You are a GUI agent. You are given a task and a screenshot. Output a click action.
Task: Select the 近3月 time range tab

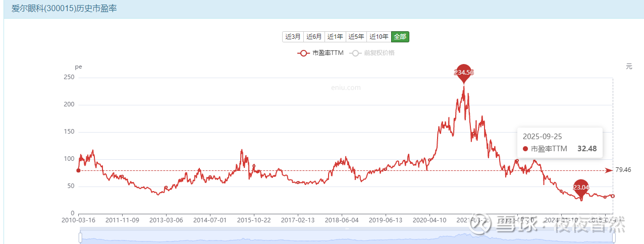(293, 37)
